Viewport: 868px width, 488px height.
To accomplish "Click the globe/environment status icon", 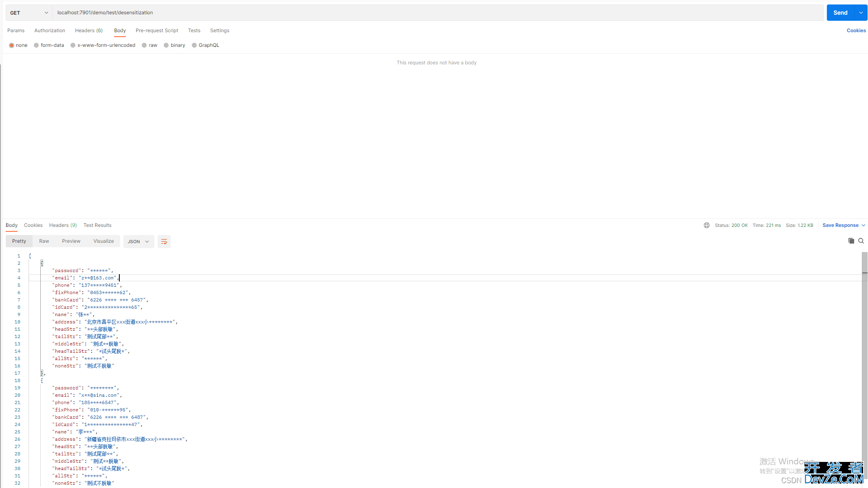I will tap(707, 225).
